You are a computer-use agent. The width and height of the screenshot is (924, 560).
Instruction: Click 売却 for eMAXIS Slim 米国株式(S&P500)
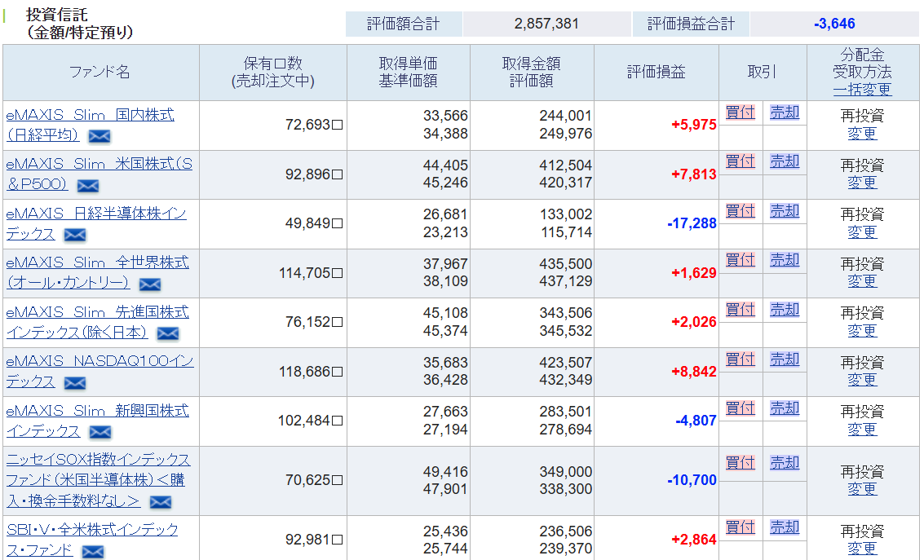coord(785,161)
